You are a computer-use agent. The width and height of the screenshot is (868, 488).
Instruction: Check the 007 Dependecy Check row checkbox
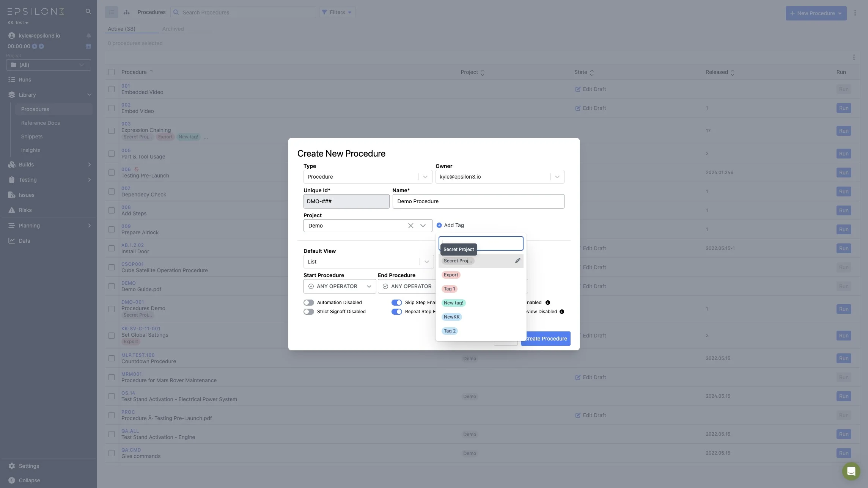click(112, 191)
